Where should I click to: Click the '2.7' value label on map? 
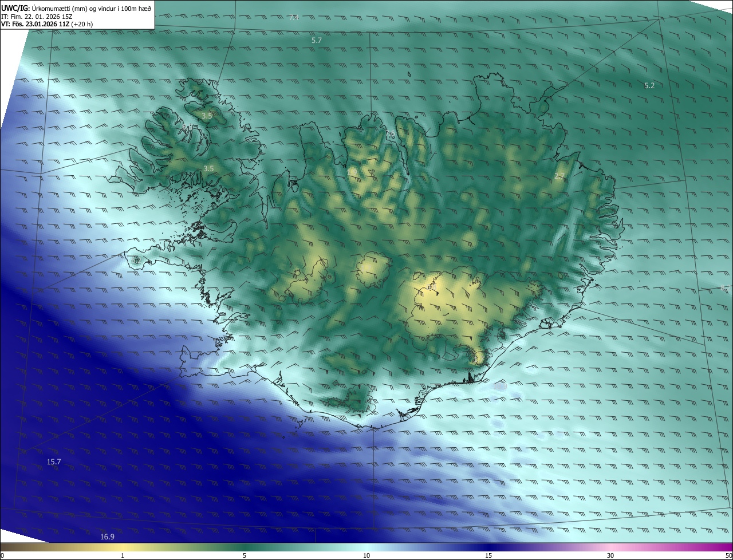coord(559,176)
